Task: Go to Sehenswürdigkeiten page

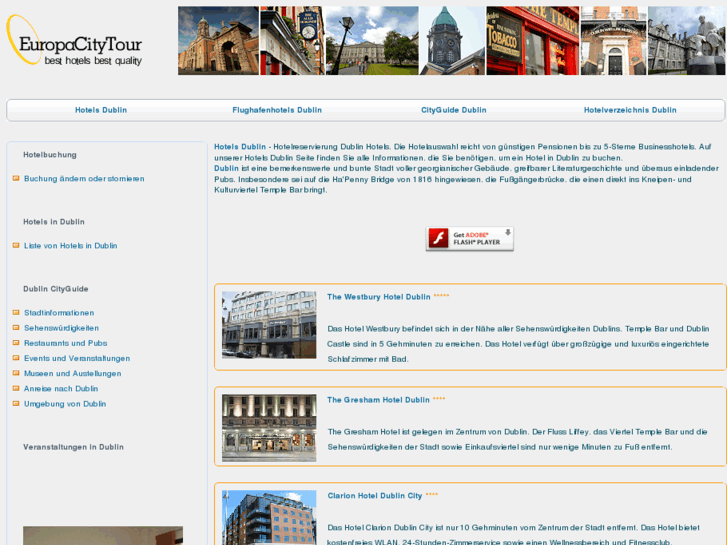Action: pyautogui.click(x=61, y=328)
